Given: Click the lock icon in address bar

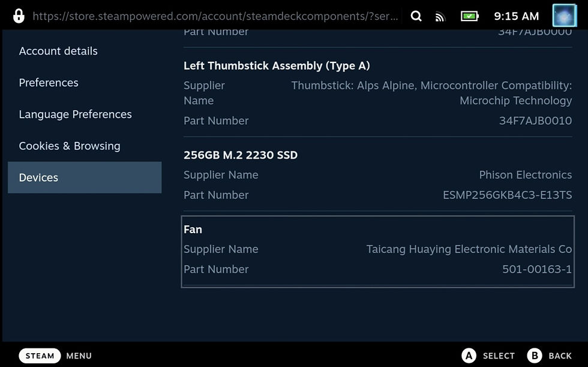Looking at the screenshot, I should click(19, 16).
